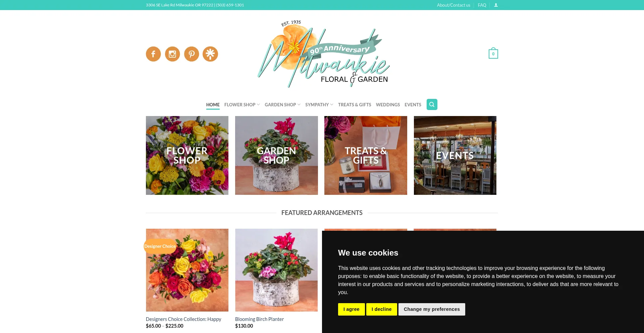Open the Linktree asterisk icon

[x=210, y=54]
